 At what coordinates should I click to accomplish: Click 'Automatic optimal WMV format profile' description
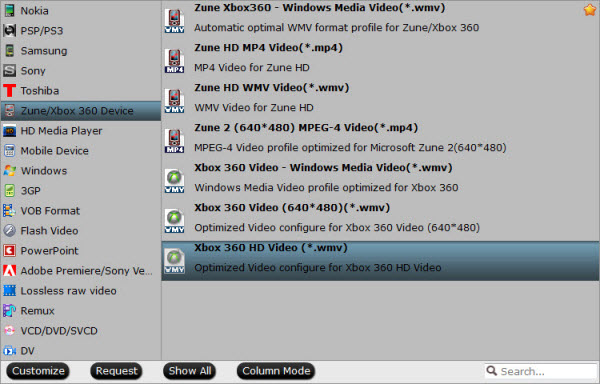[336, 28]
